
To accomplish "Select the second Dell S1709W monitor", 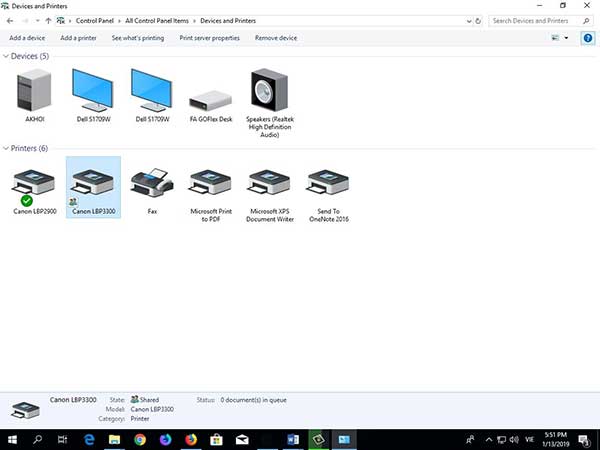I will tap(152, 95).
